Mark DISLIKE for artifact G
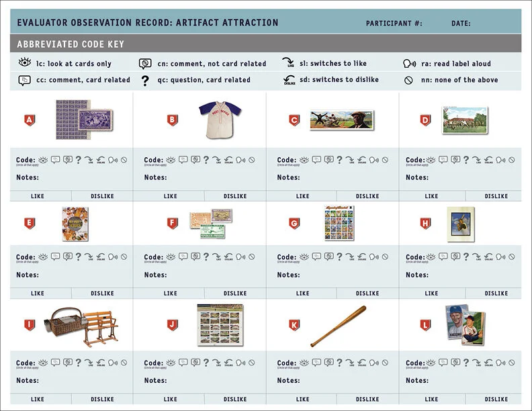This screenshot has height=411, width=532. tap(367, 293)
